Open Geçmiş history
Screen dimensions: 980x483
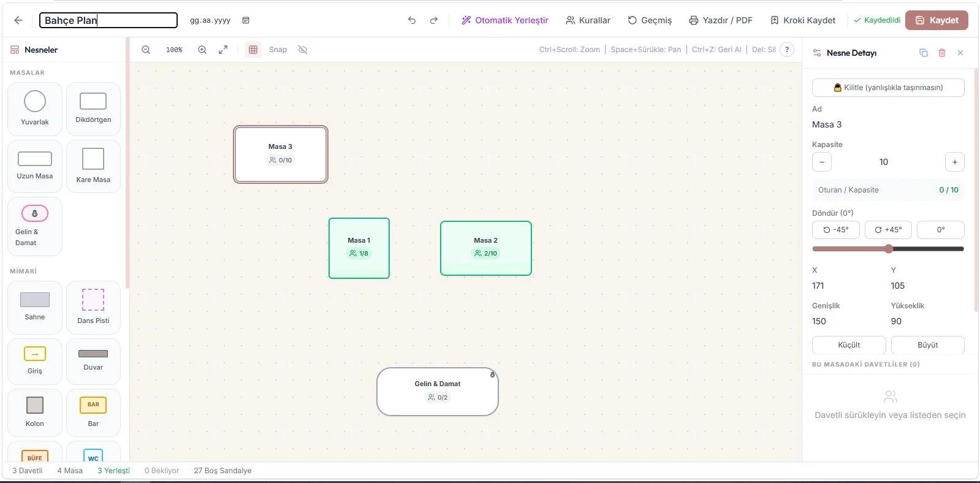(650, 20)
